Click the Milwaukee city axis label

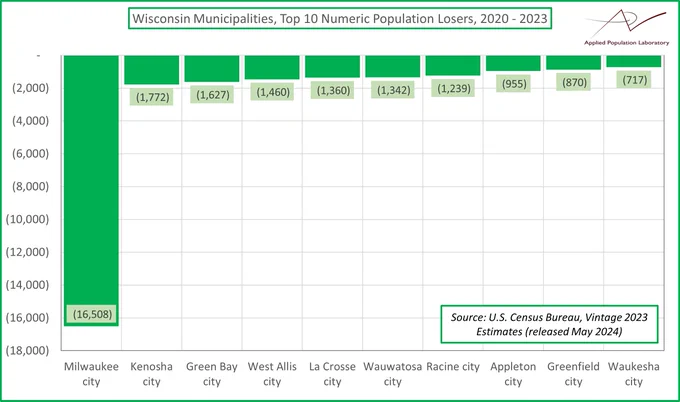pyautogui.click(x=91, y=374)
